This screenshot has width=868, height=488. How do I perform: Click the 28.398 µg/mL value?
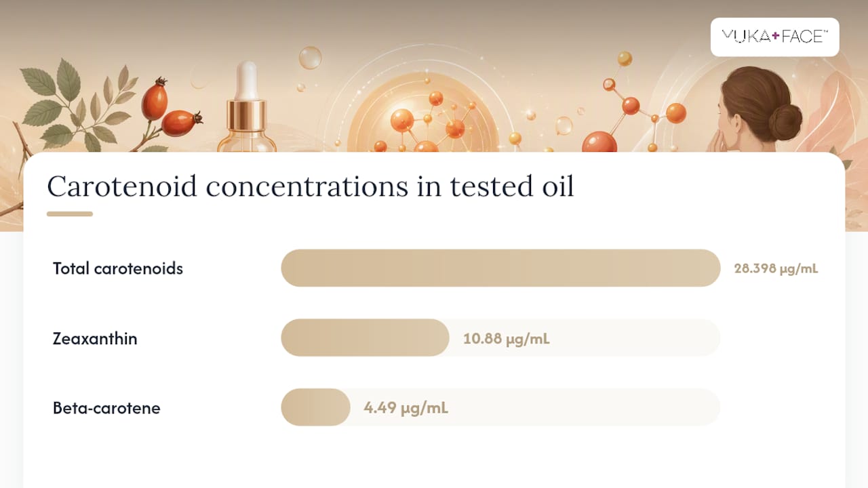[x=776, y=268]
